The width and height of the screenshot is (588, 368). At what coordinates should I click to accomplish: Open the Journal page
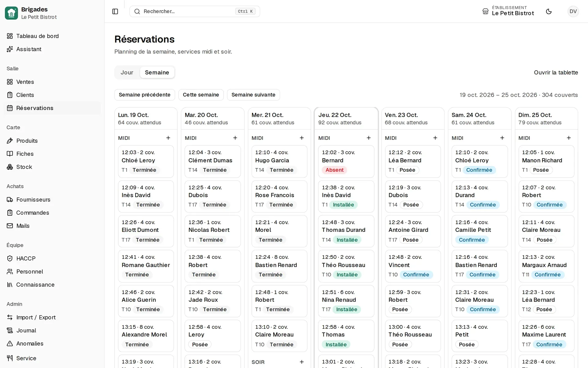[52, 330]
